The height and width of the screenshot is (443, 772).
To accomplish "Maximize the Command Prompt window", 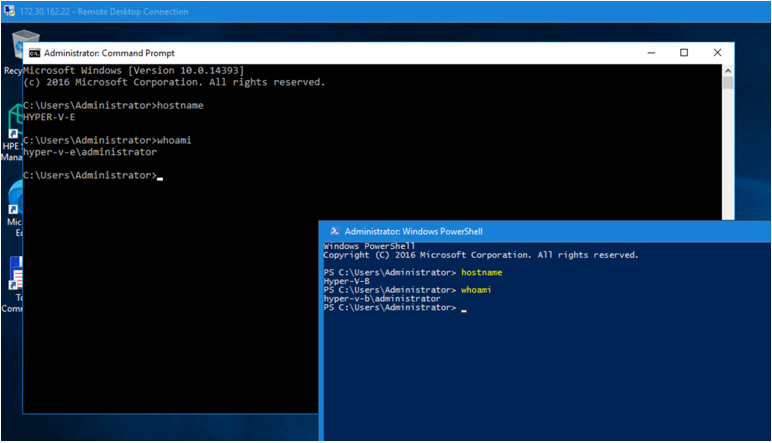I will [684, 53].
